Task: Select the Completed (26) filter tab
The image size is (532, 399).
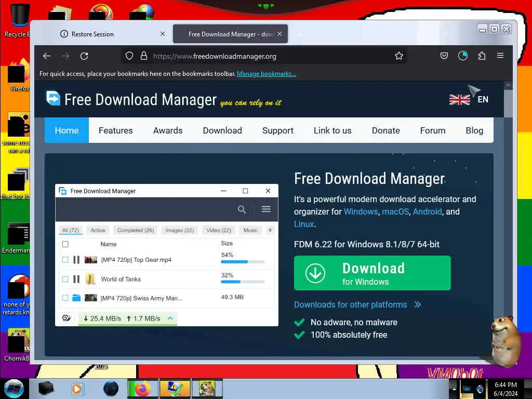Action: click(136, 230)
